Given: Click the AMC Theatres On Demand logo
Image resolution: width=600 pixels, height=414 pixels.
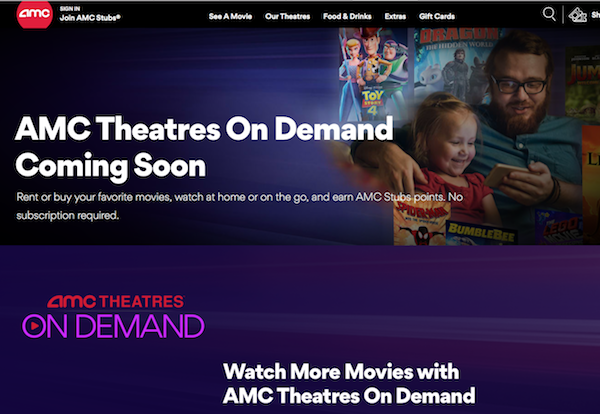Looking at the screenshot, I should coord(113,317).
